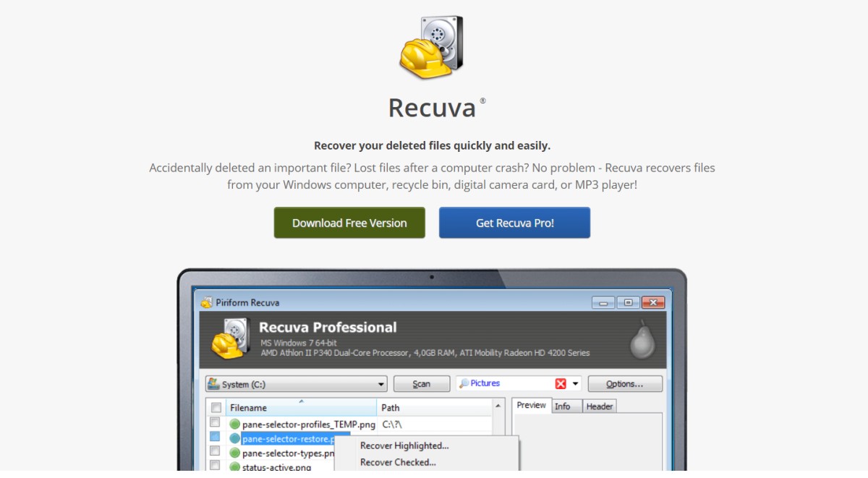Click the Get Recuva Pro! button
This screenshot has width=868, height=478.
[515, 223]
